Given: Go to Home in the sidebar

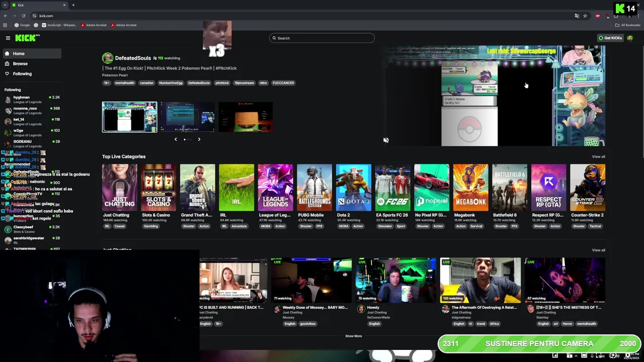Looking at the screenshot, I should (31, 53).
